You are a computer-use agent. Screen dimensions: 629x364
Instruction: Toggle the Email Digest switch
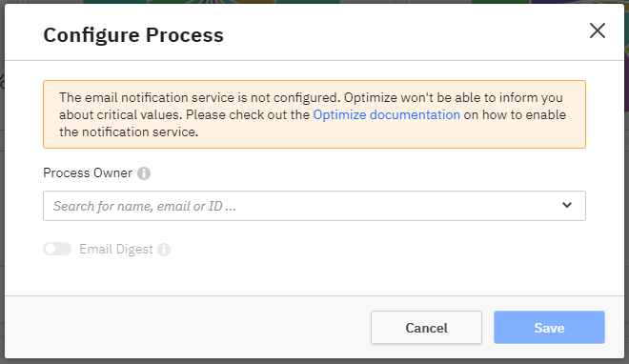(x=57, y=249)
